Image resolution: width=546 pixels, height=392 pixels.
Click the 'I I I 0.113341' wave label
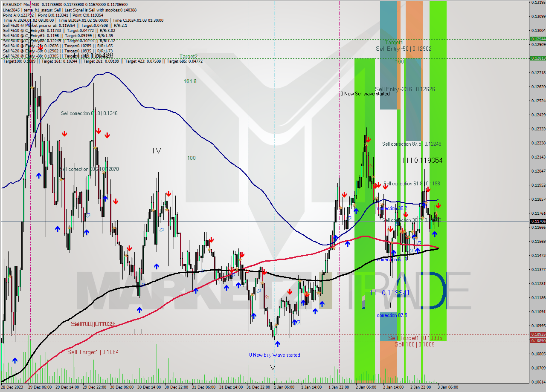click(390, 293)
